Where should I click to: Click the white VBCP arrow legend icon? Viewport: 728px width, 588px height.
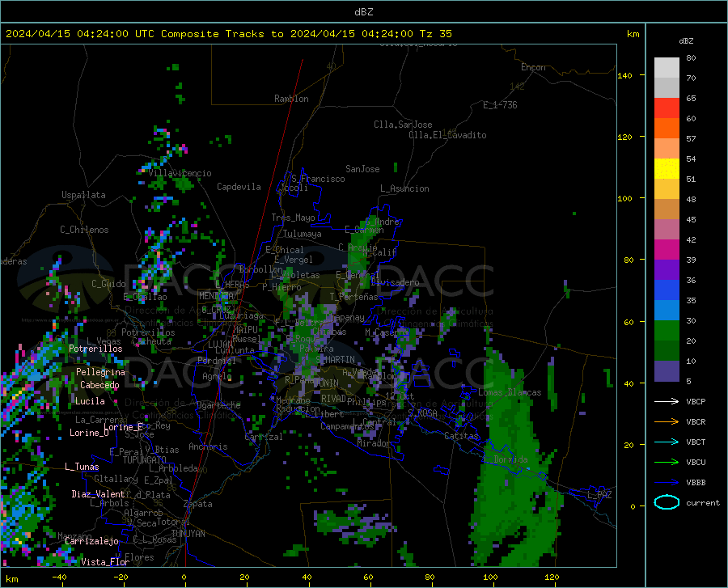coord(667,401)
